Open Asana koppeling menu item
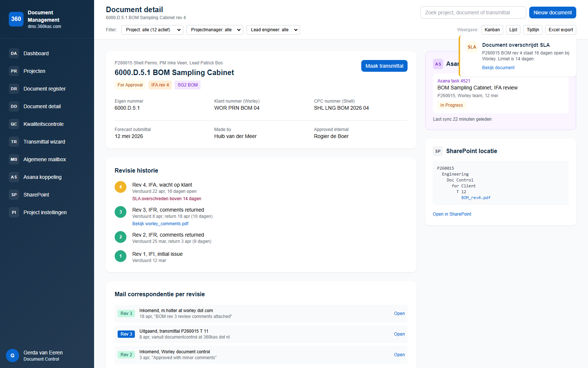This screenshot has width=588, height=368. [47, 177]
